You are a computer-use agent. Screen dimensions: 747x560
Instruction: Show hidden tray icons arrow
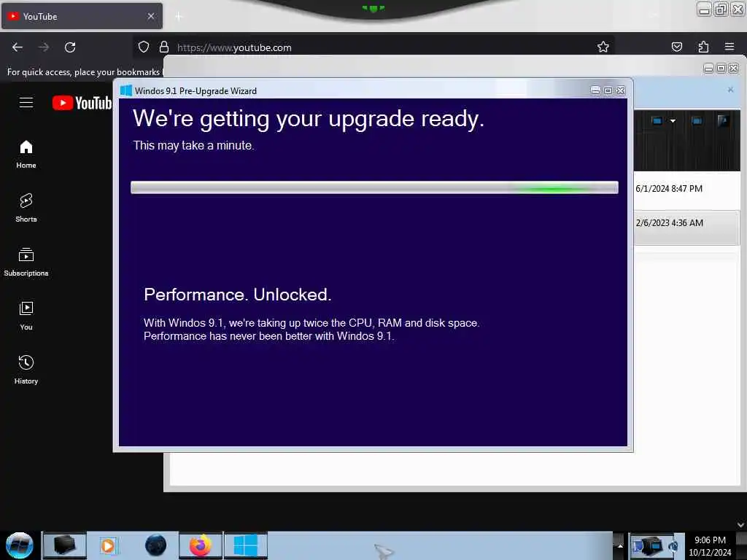pos(620,545)
